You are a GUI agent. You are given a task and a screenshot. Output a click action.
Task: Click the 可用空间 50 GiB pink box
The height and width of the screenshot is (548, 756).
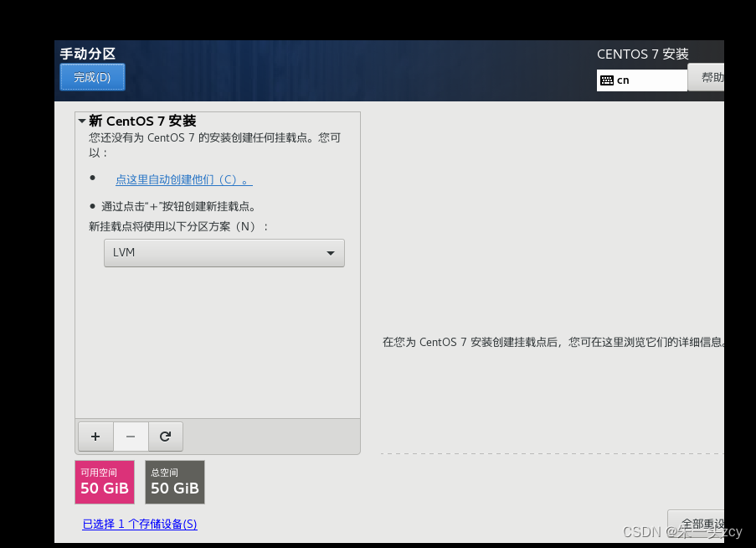105,482
